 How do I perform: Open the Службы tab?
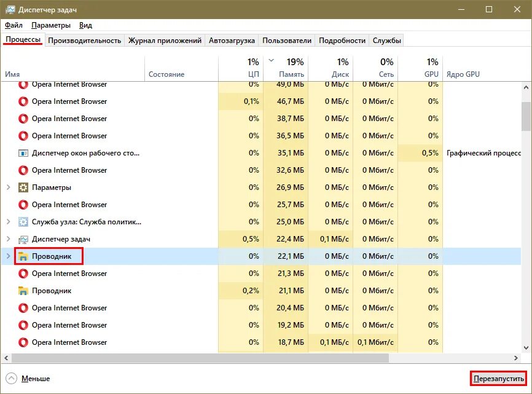point(387,41)
